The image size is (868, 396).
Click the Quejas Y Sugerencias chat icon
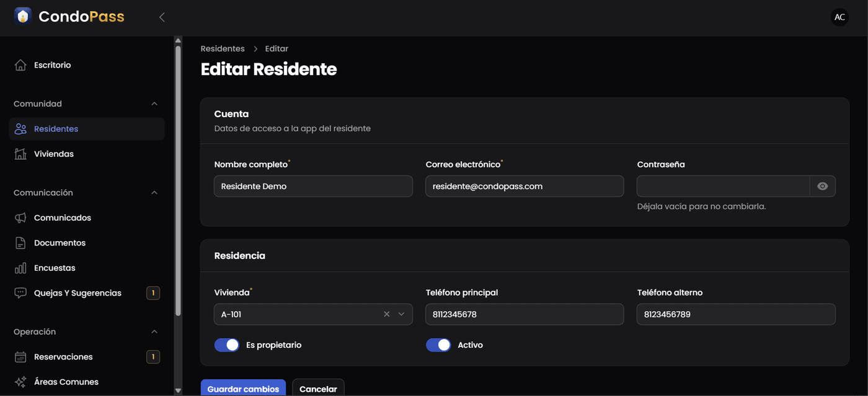pos(20,293)
